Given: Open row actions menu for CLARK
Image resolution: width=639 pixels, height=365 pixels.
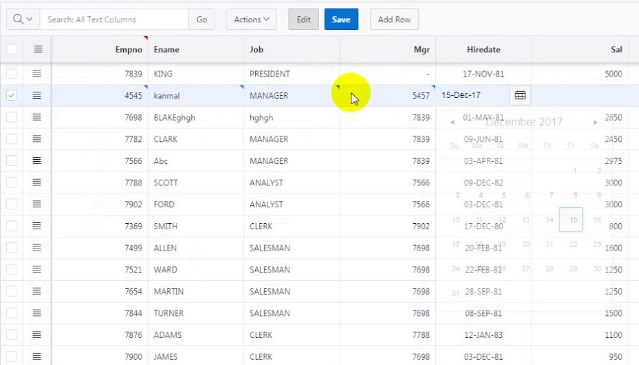Looking at the screenshot, I should click(37, 139).
